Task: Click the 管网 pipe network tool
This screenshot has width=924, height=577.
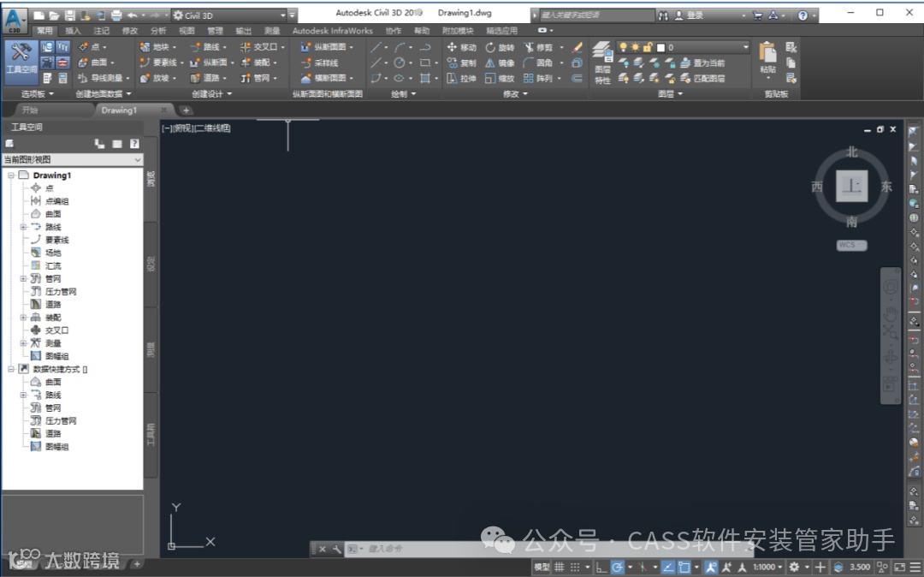Action: pos(258,78)
